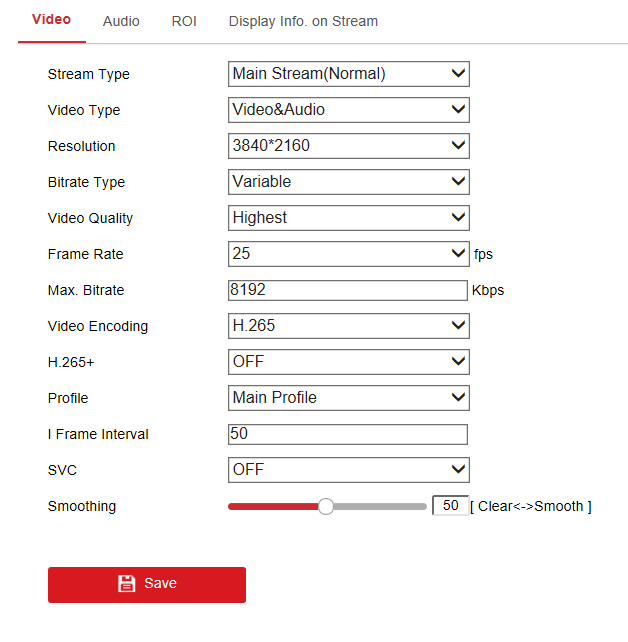Expand the Stream Type dropdown
This screenshot has width=628, height=642.
pos(348,74)
